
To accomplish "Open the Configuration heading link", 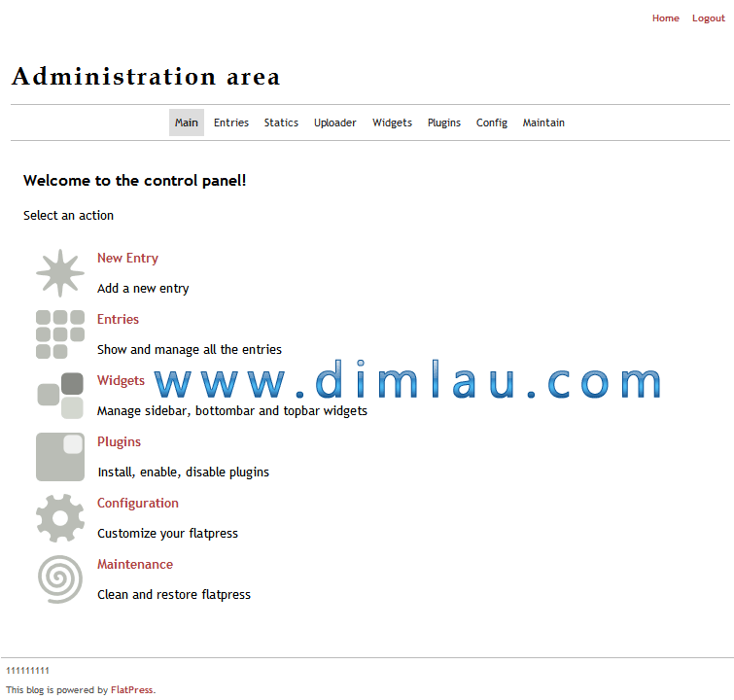I will pyautogui.click(x=138, y=504).
